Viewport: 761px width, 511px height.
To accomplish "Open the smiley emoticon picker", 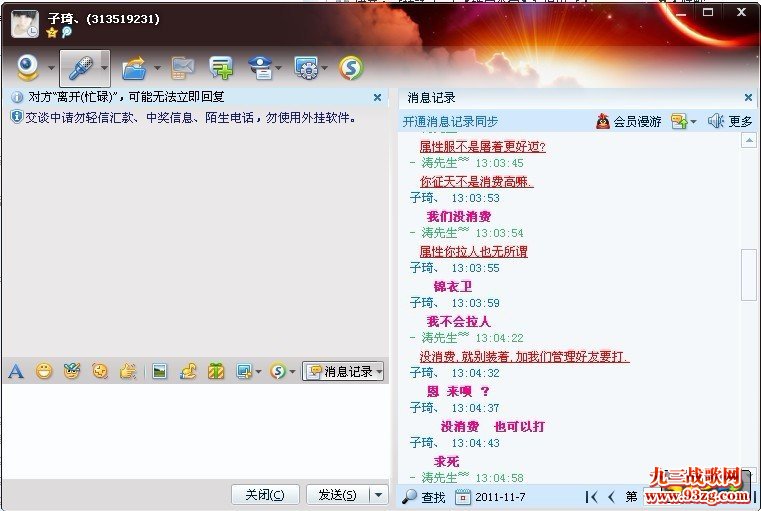I will click(44, 371).
